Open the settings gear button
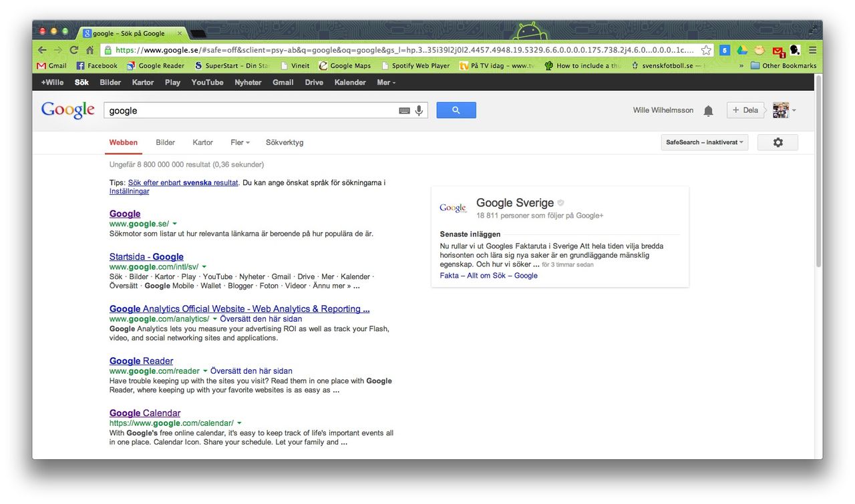 pyautogui.click(x=778, y=142)
